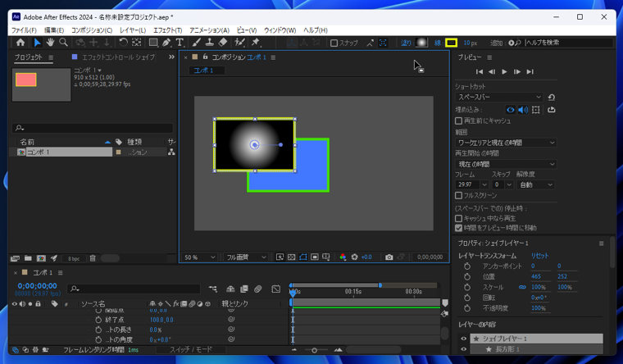Image resolution: width=623 pixels, height=364 pixels.
Task: Activate the Eraser tool
Action: pyautogui.click(x=223, y=43)
